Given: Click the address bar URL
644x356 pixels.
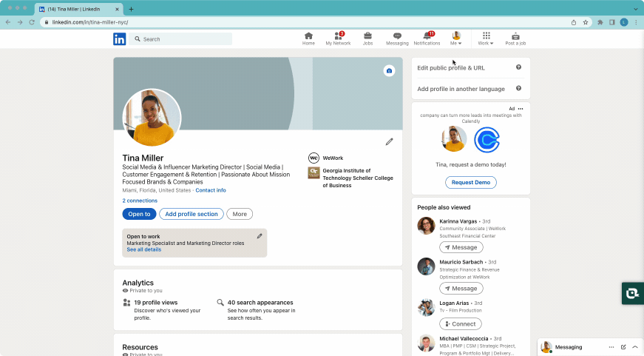Looking at the screenshot, I should point(90,22).
